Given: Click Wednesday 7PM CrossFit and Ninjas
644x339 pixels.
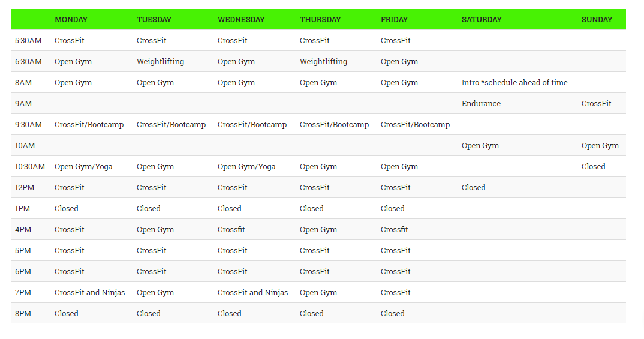Looking at the screenshot, I should pyautogui.click(x=252, y=293).
